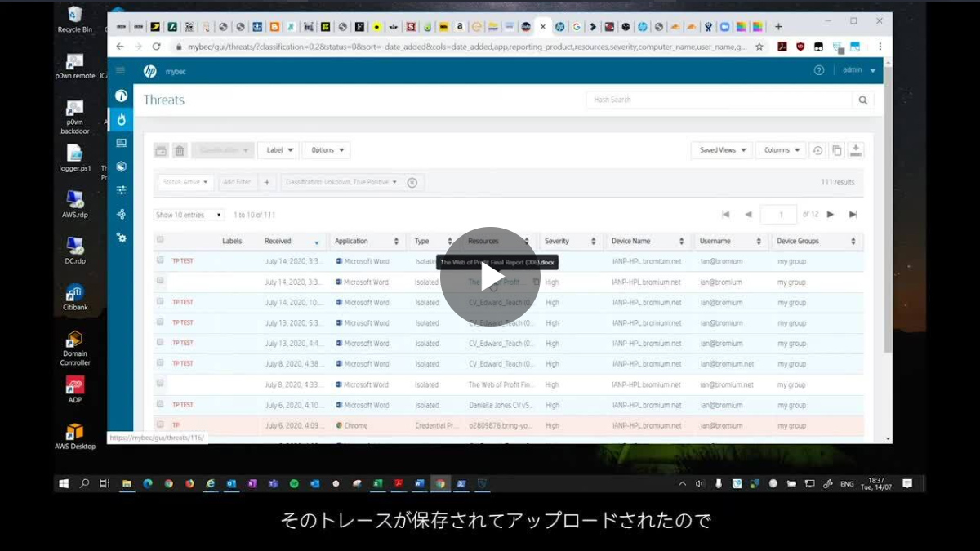Jump to the last results page

[853, 215]
